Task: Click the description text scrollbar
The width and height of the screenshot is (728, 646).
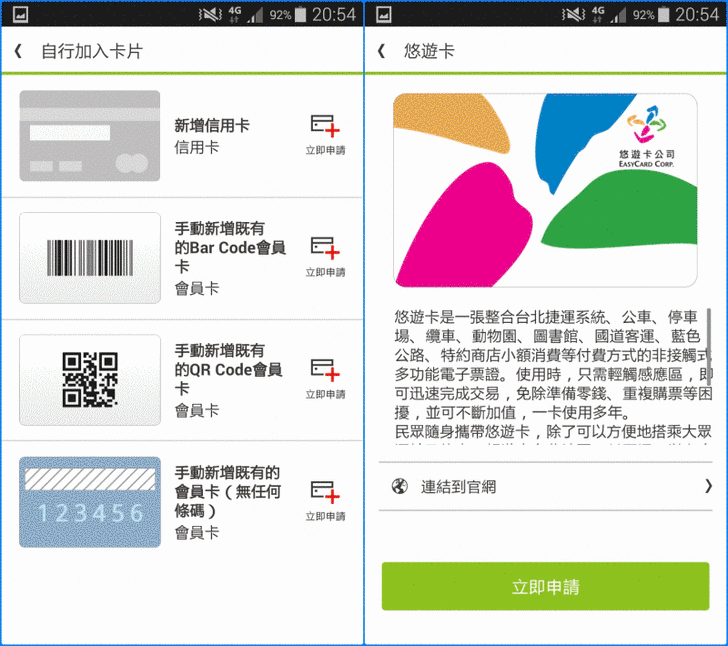Action: click(x=709, y=346)
